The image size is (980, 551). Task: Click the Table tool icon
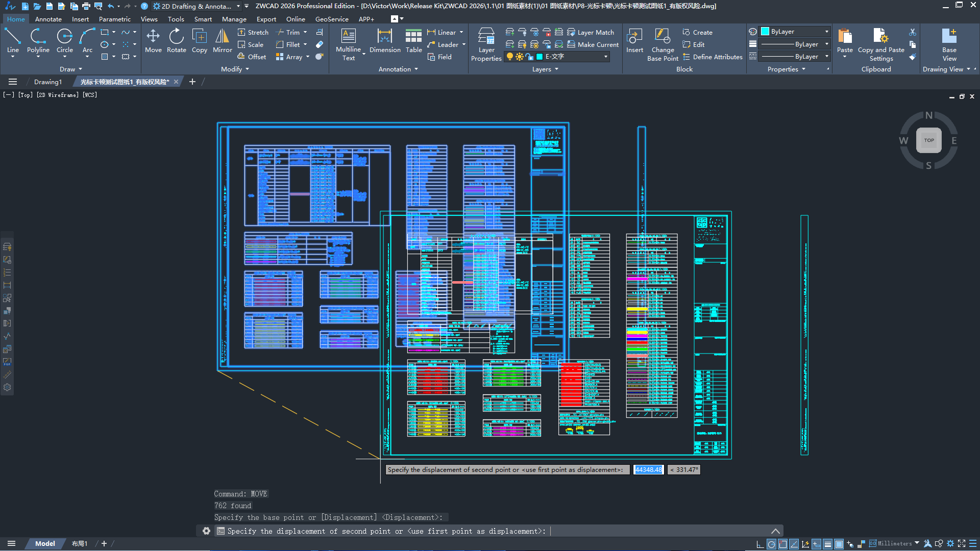coord(413,41)
